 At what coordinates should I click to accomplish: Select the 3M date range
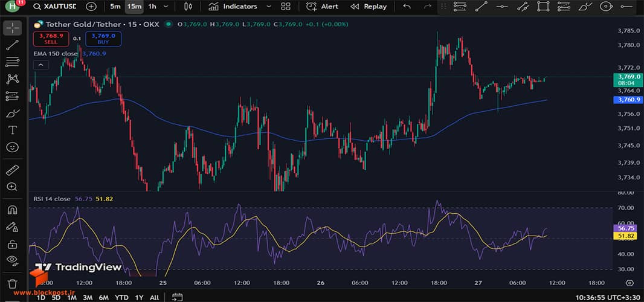pos(88,298)
